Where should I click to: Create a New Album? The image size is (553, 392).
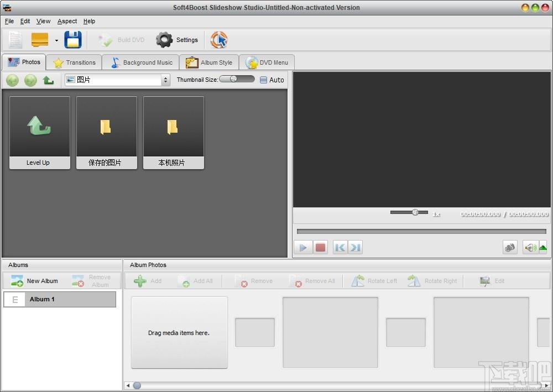point(35,281)
